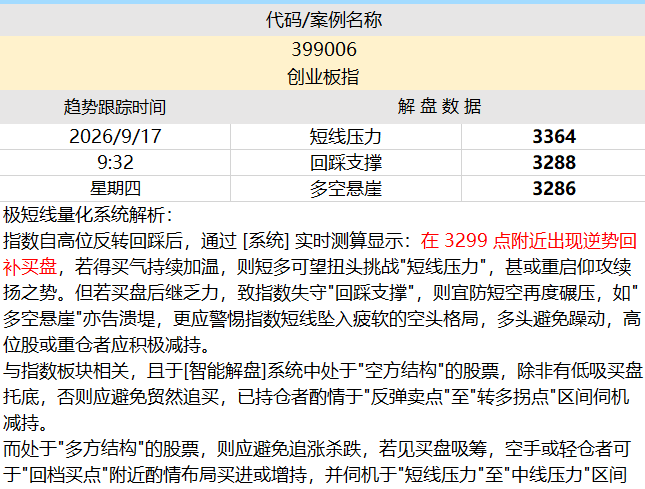This screenshot has width=645, height=489.
Task: Select the 趋势跟踪时间 column header
Action: coord(115,107)
